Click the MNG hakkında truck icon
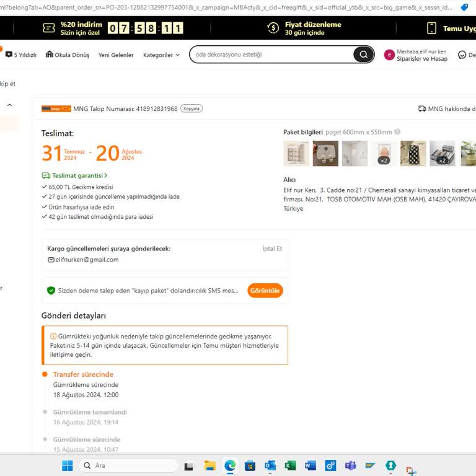The image size is (476, 476). (421, 108)
